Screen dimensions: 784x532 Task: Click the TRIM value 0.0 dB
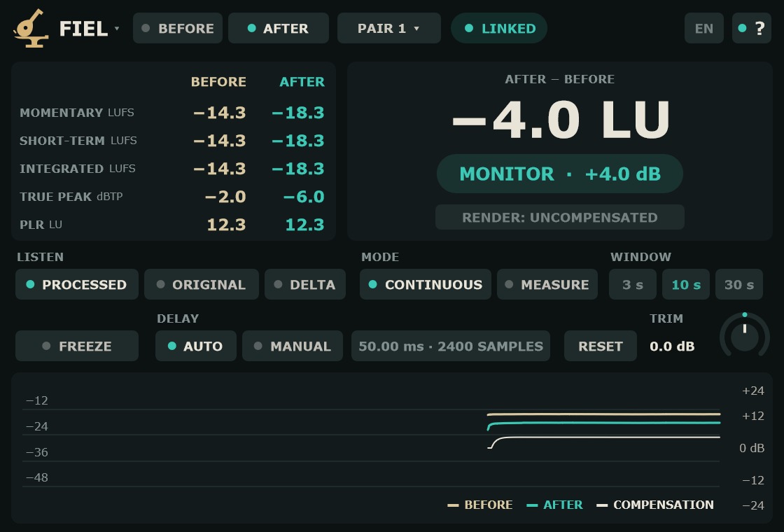(672, 346)
